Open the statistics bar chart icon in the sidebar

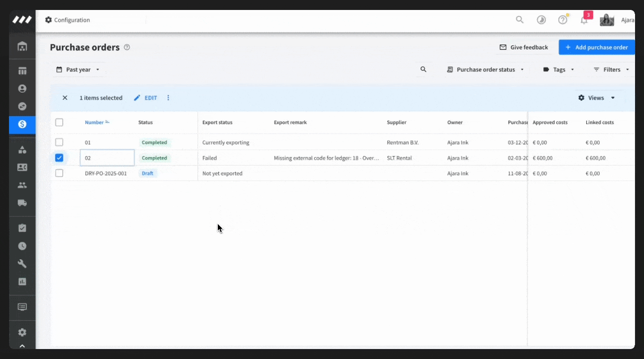point(22,282)
